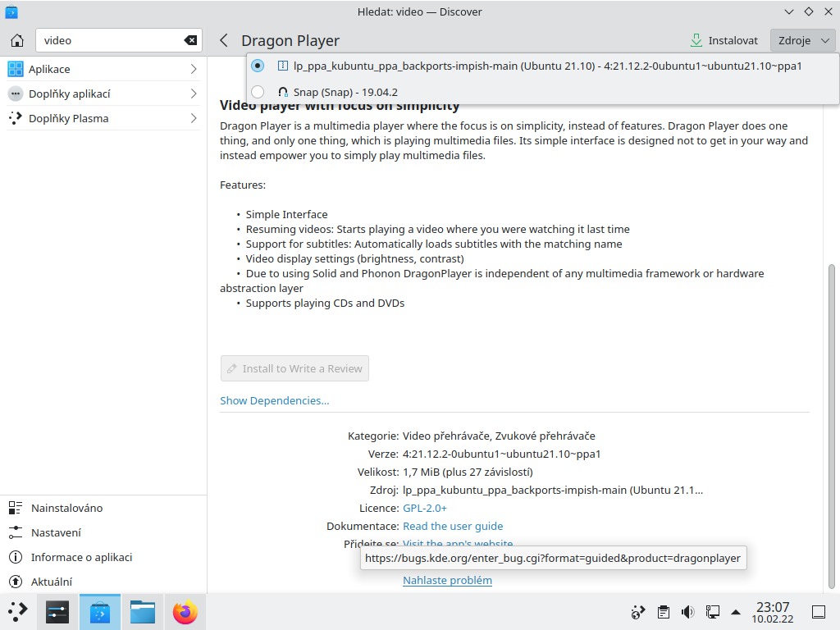Open the KDE application launcher
This screenshot has height=630, width=840.
tap(18, 612)
